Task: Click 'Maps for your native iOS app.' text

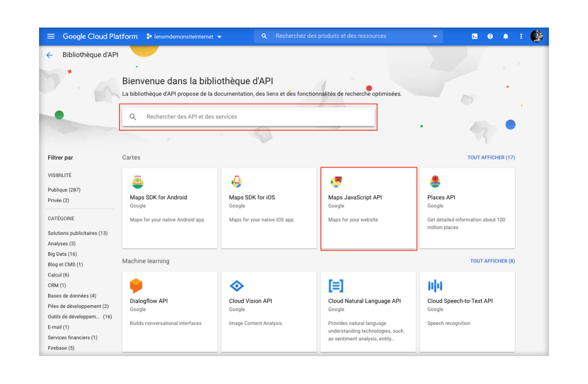Action: point(261,220)
